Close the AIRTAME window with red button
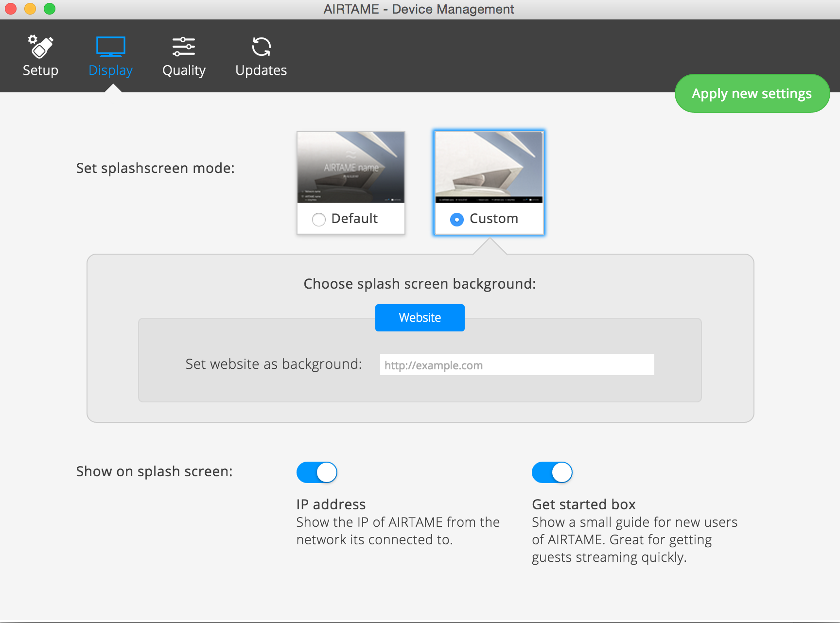 point(11,9)
